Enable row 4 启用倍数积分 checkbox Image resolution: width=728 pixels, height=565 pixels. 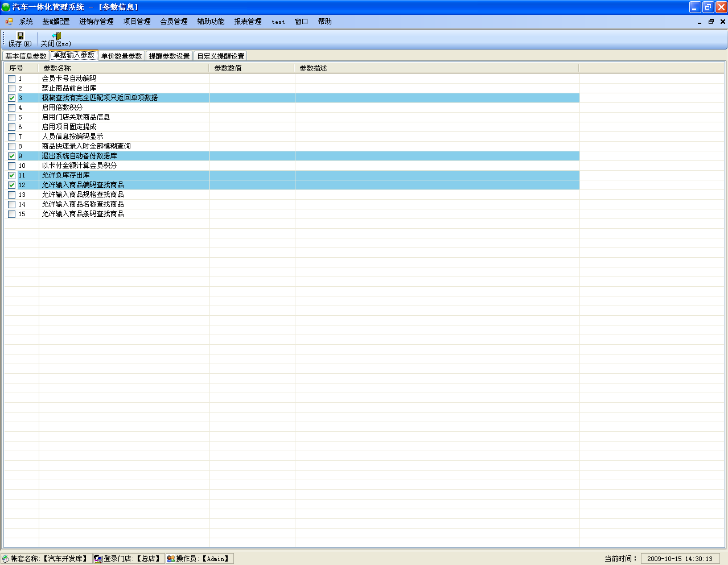click(x=11, y=108)
